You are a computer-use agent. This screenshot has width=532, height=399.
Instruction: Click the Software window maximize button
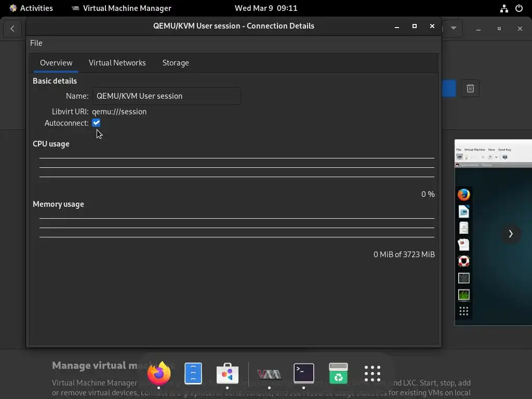pos(499,29)
